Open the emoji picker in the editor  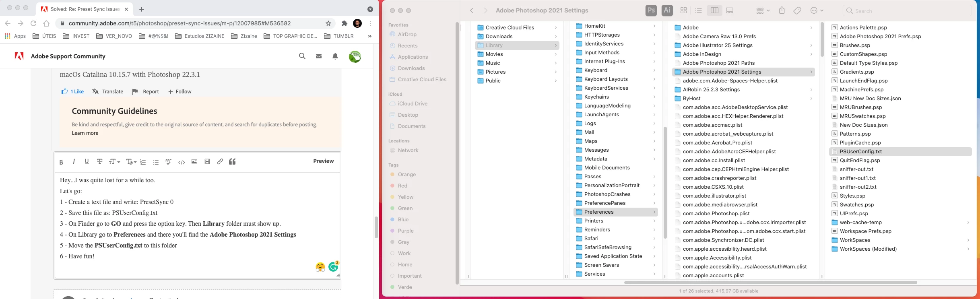click(320, 267)
